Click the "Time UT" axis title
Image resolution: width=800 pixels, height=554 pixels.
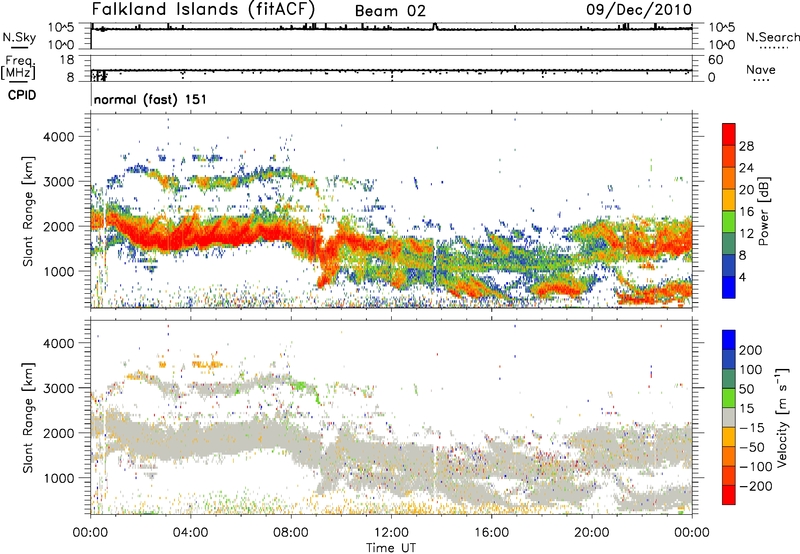pos(391,548)
